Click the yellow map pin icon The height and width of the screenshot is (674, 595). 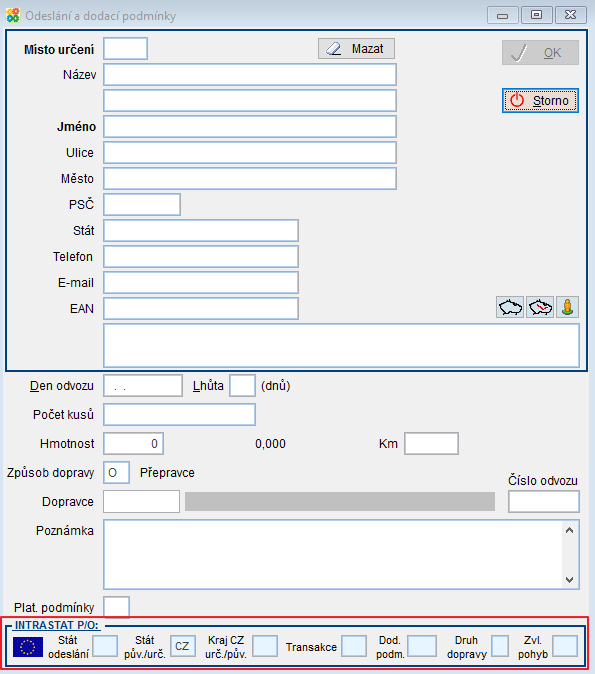pyautogui.click(x=567, y=307)
